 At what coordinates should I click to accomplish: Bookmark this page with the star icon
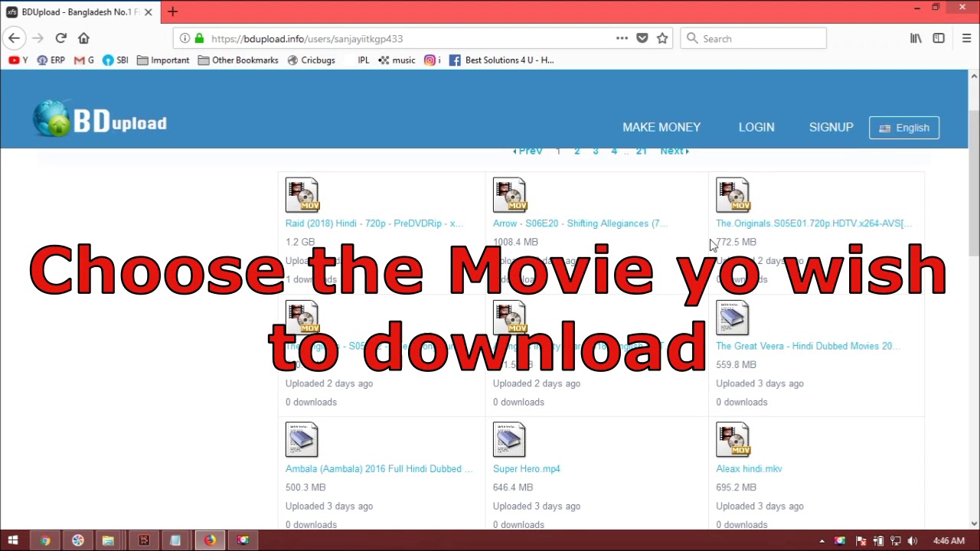(x=662, y=38)
